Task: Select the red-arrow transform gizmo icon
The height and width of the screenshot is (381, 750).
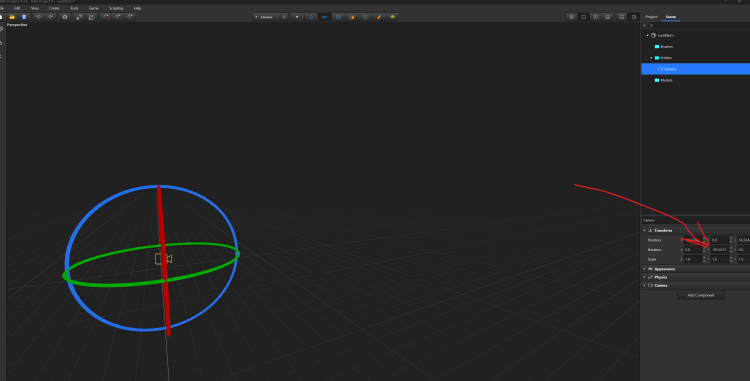Action: [106, 17]
